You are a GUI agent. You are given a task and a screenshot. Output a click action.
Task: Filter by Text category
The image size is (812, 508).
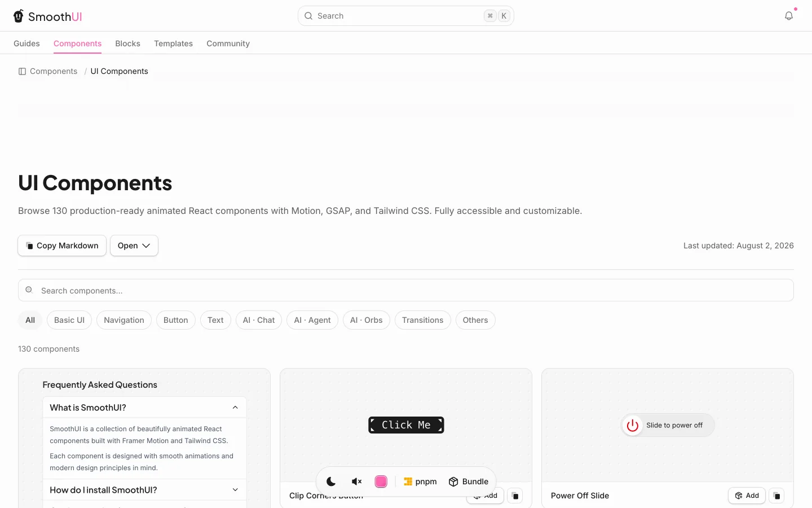(x=215, y=320)
